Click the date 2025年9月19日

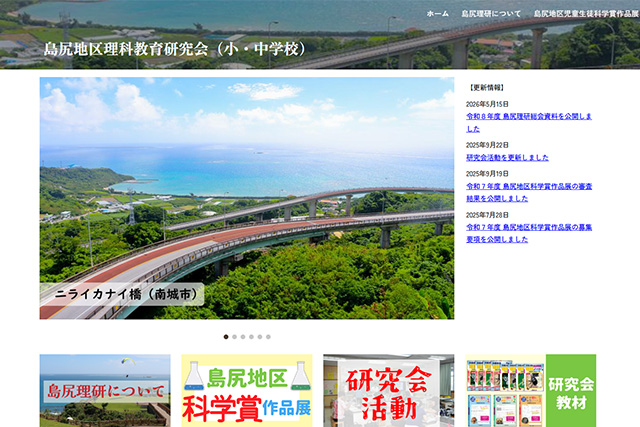pos(487,173)
